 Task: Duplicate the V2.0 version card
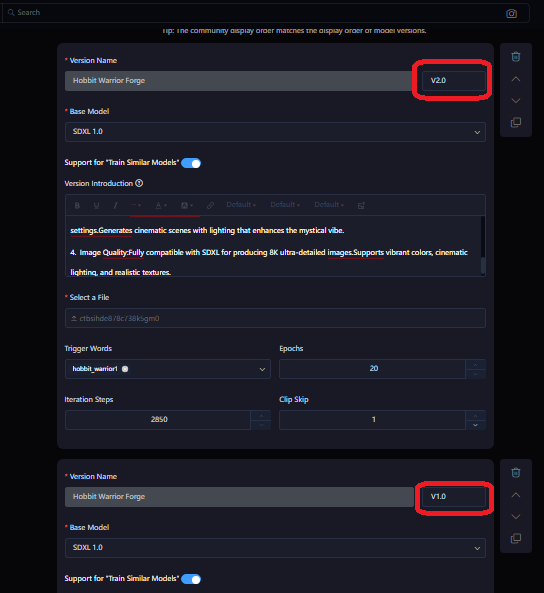click(516, 123)
